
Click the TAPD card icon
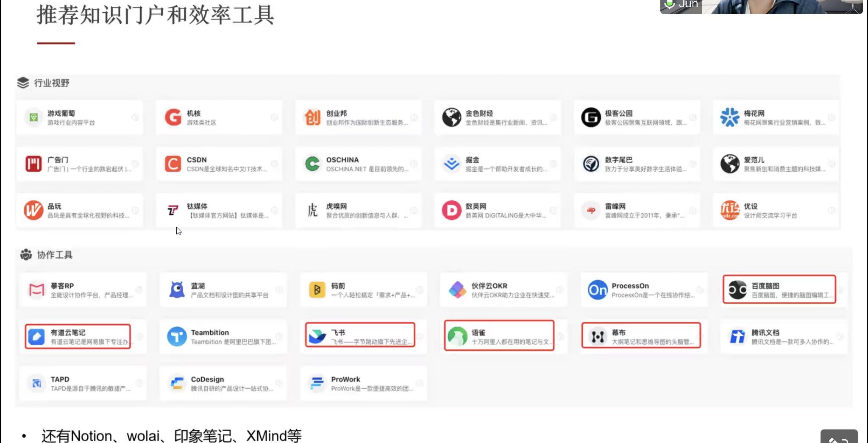(x=36, y=383)
